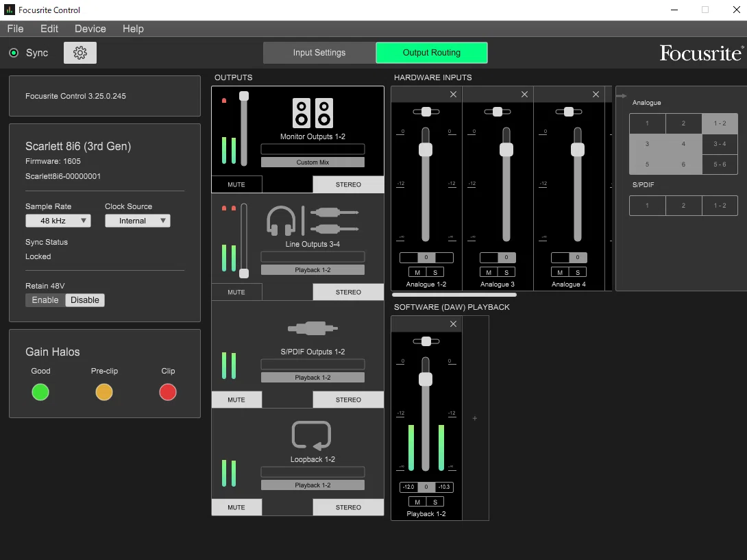
Task: Click the Sync status indicator
Action: click(14, 53)
